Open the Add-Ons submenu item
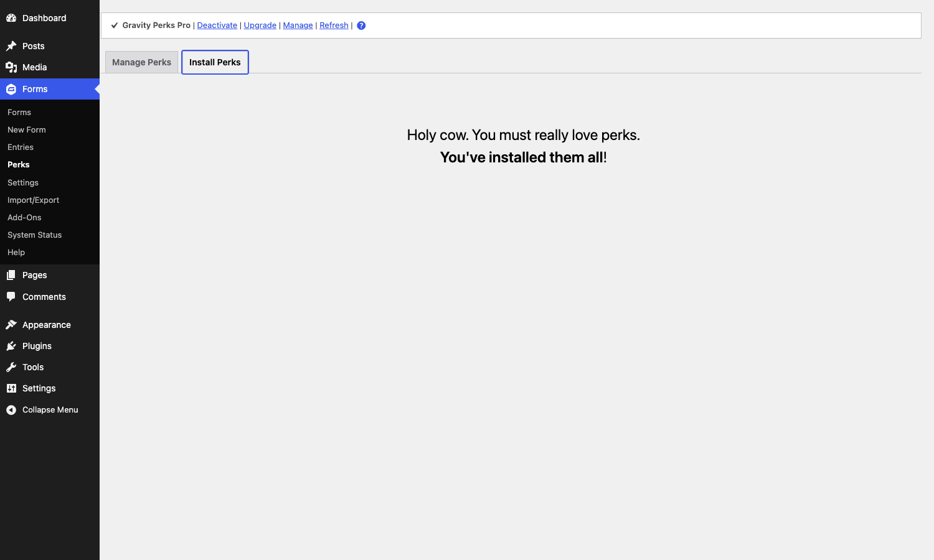 pyautogui.click(x=24, y=217)
